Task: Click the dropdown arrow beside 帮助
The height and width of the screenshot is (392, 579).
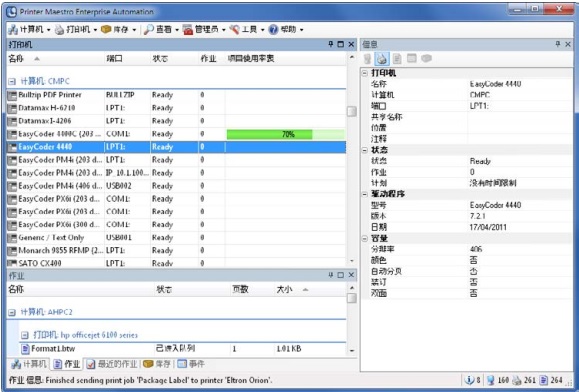Action: click(301, 30)
